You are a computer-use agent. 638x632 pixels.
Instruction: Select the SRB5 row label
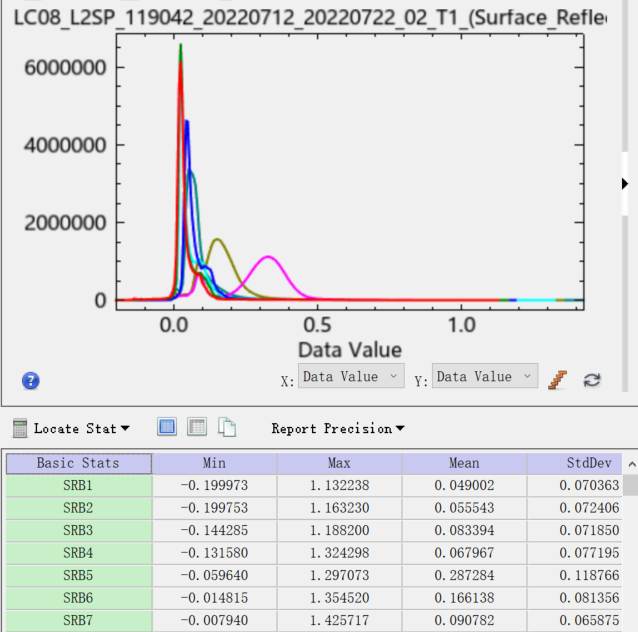[79, 575]
